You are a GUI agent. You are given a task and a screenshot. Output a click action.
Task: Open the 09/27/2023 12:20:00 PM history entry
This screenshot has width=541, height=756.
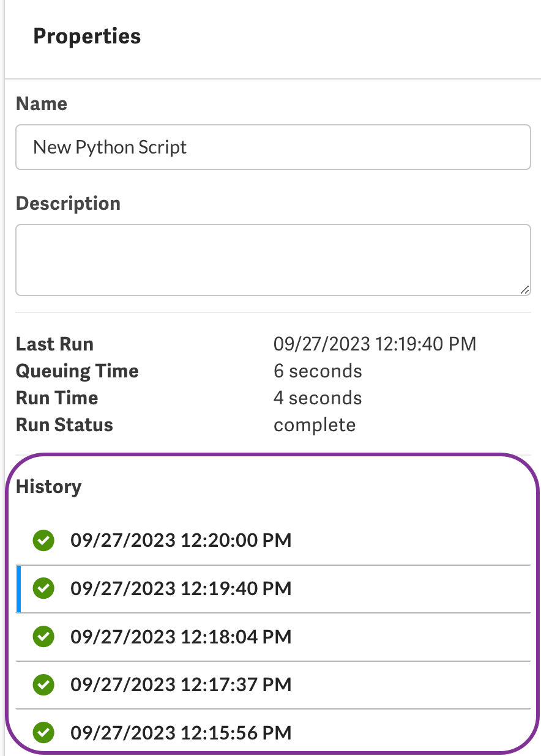[x=181, y=541]
